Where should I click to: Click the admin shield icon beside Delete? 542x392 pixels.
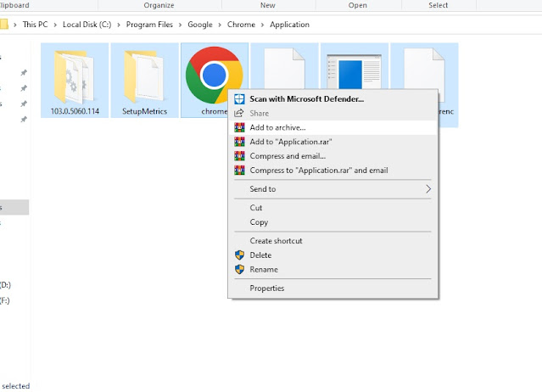[239, 255]
